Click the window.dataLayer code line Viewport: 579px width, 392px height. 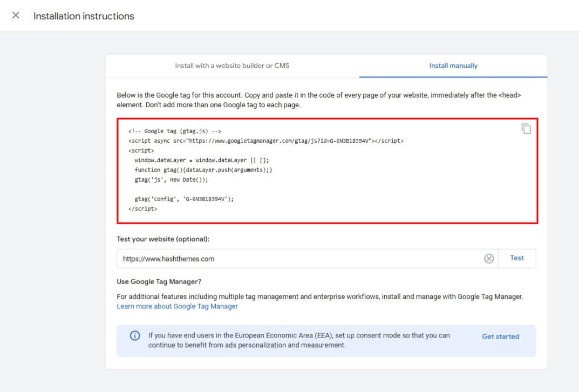coord(202,160)
